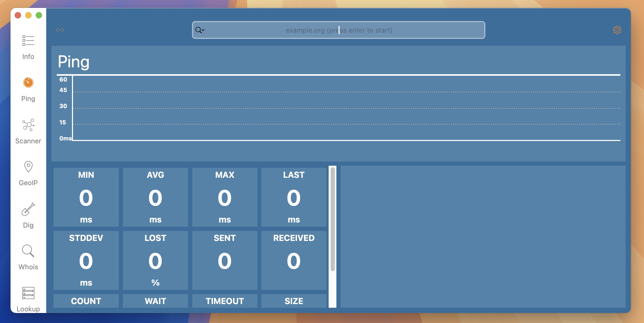
Task: Expand the COUNT configuration field
Action: coord(86,301)
